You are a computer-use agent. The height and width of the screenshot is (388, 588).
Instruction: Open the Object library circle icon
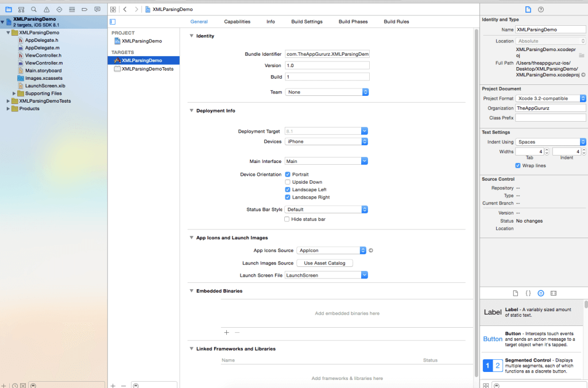pyautogui.click(x=541, y=293)
